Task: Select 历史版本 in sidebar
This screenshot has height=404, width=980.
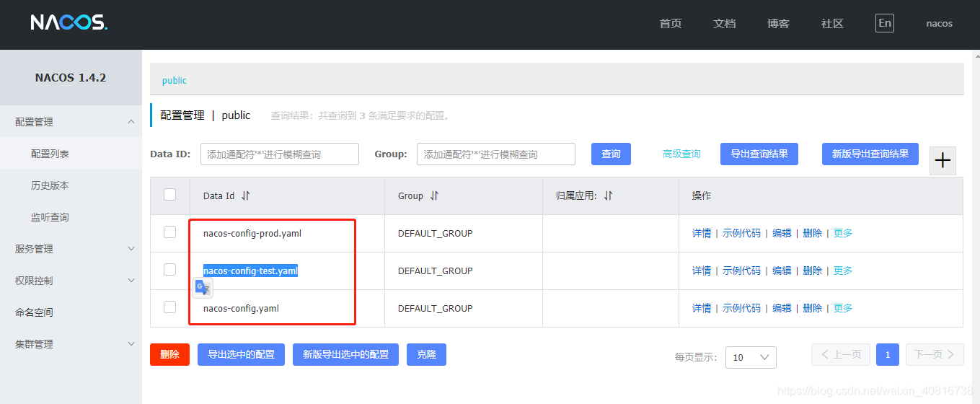Action: 71,185
